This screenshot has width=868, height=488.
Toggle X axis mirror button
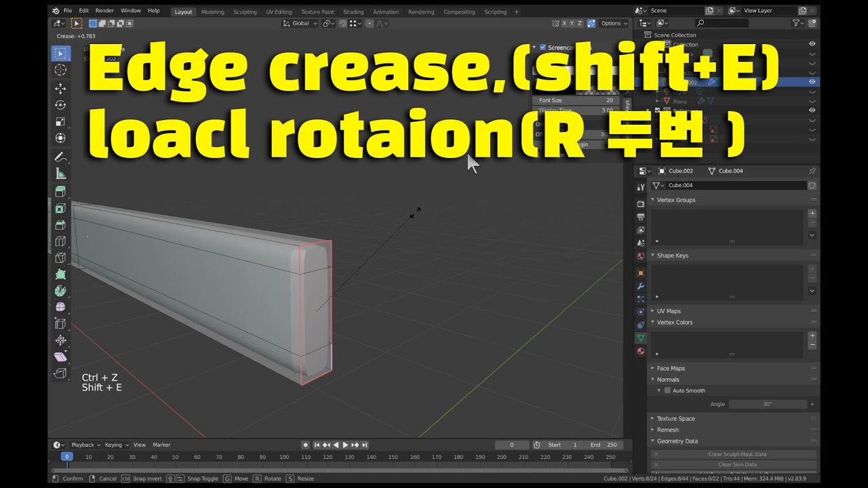point(564,23)
